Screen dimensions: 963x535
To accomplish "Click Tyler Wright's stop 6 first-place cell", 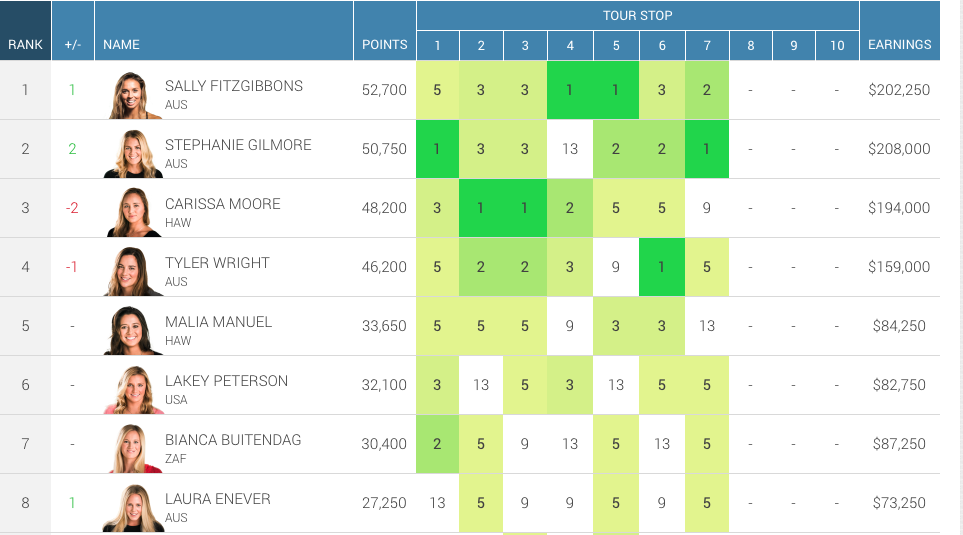I will click(x=662, y=267).
